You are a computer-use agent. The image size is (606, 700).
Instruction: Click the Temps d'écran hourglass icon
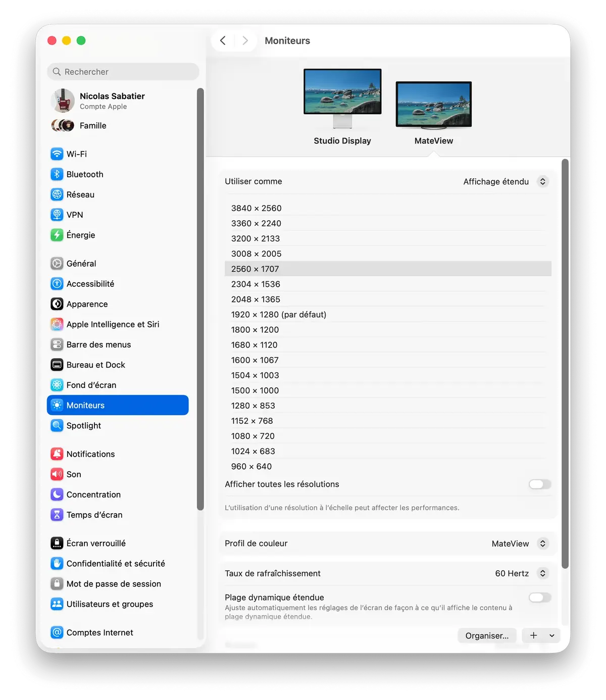pos(57,515)
